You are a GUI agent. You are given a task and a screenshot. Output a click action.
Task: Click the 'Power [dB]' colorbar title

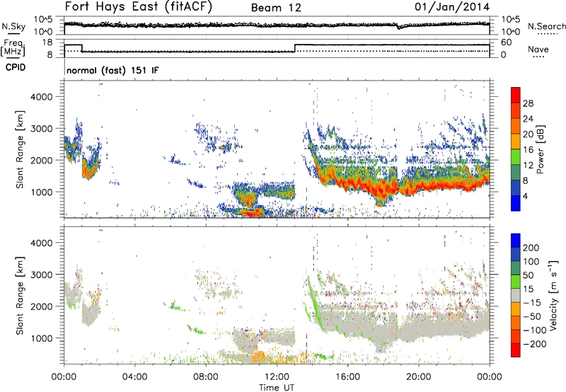point(541,149)
